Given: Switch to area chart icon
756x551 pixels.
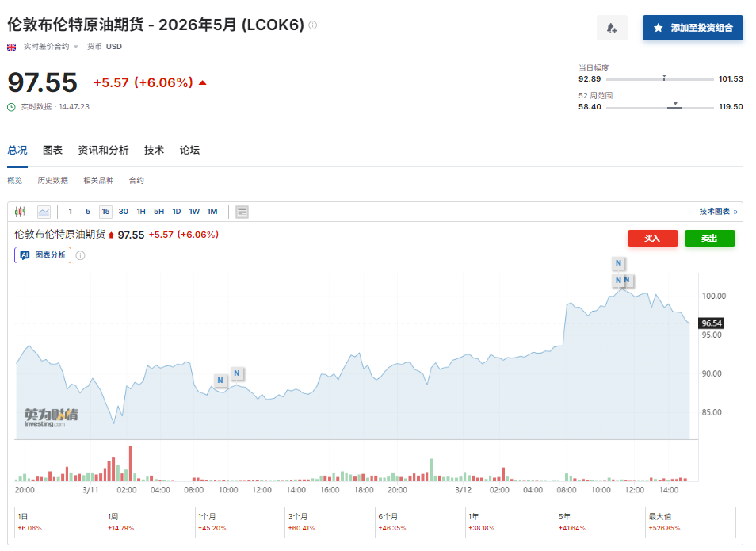Looking at the screenshot, I should tap(44, 212).
